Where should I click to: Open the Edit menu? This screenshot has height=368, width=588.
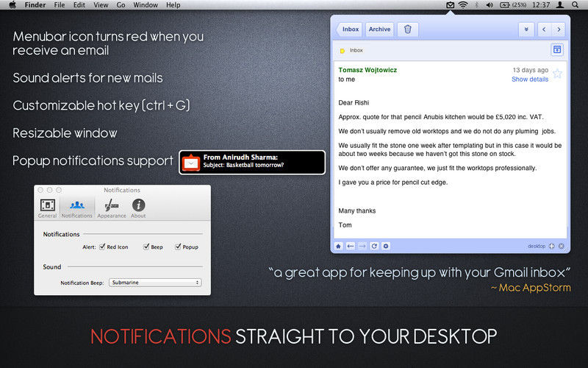(79, 5)
